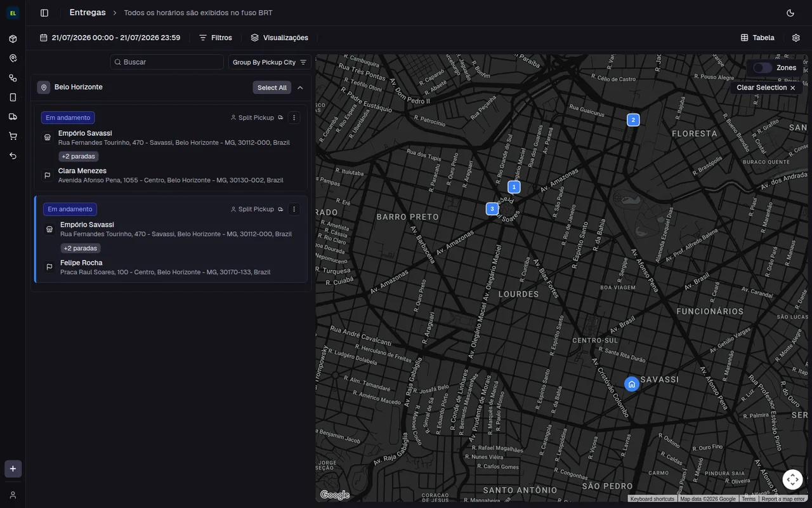Open the user profile icon

pos(13,495)
